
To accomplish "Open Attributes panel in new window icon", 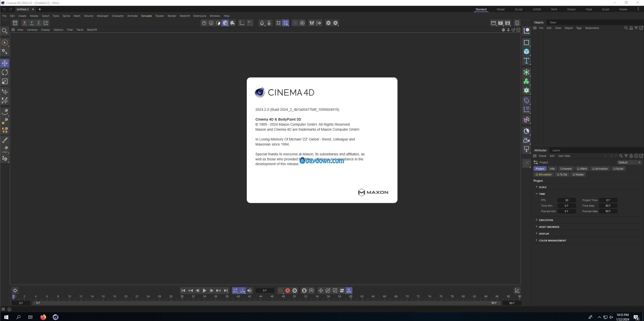I will tap(641, 156).
